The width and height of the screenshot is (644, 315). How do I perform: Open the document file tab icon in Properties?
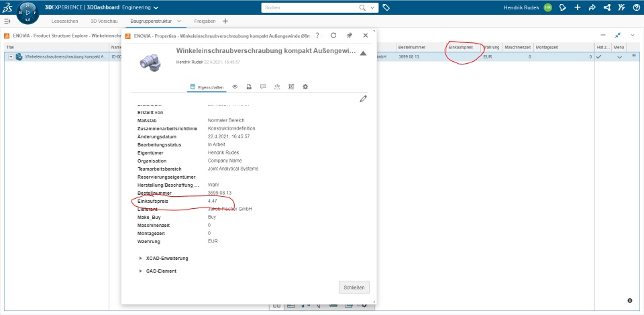pos(249,87)
